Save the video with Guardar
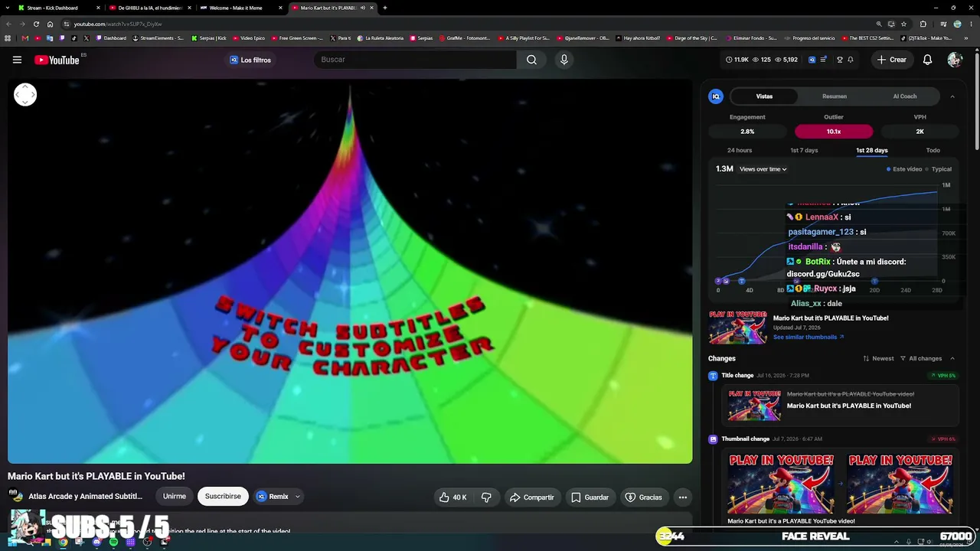Screen dimensions: 980x551 [x=590, y=497]
